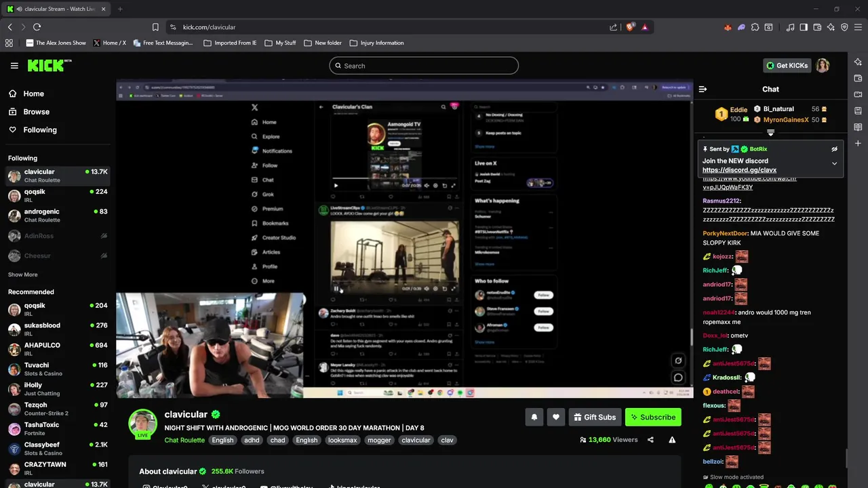Bookmark this page in the address bar
868x488 pixels.
tap(155, 27)
